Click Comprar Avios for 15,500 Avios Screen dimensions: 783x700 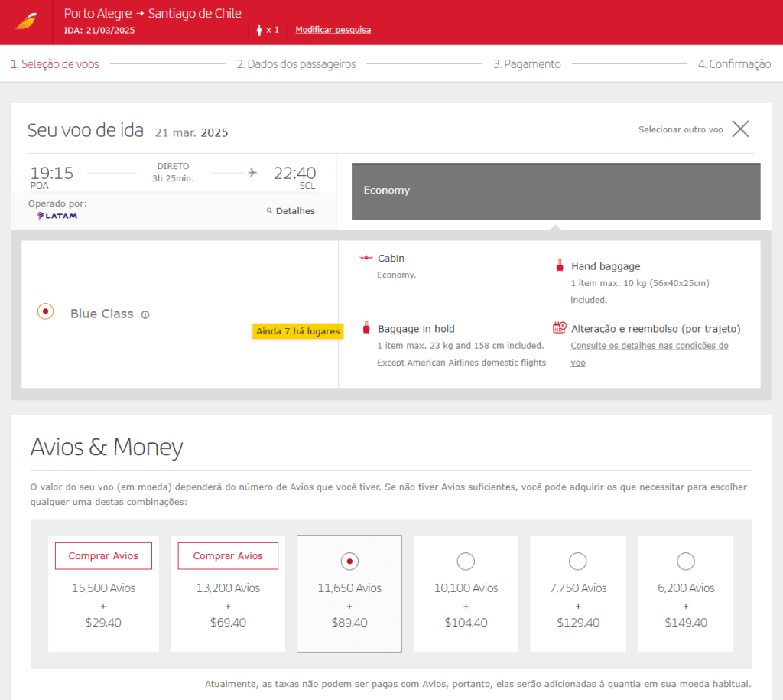(x=103, y=555)
